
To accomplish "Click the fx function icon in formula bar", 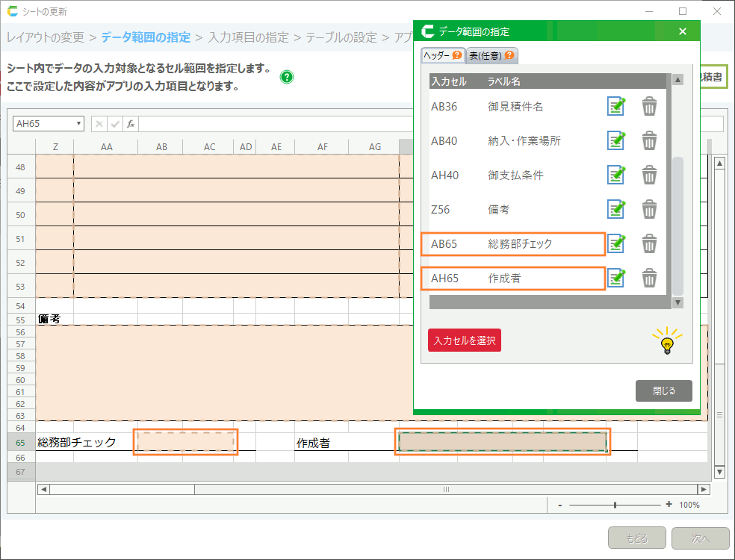I will click(x=131, y=124).
